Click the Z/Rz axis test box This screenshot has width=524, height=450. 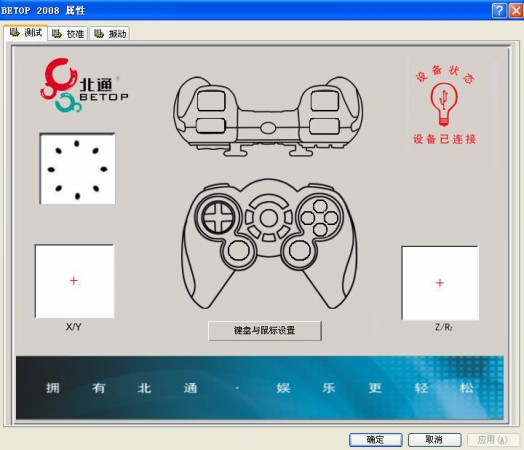click(440, 283)
